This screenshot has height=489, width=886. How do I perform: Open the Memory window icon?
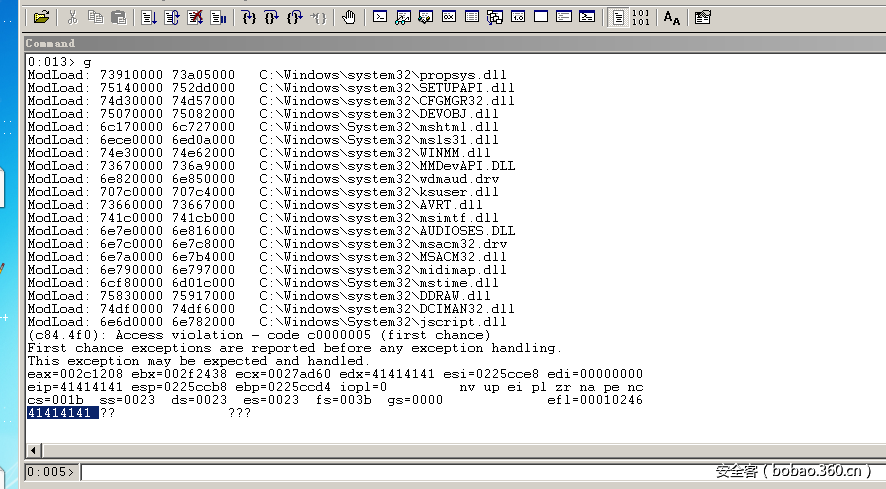click(472, 17)
